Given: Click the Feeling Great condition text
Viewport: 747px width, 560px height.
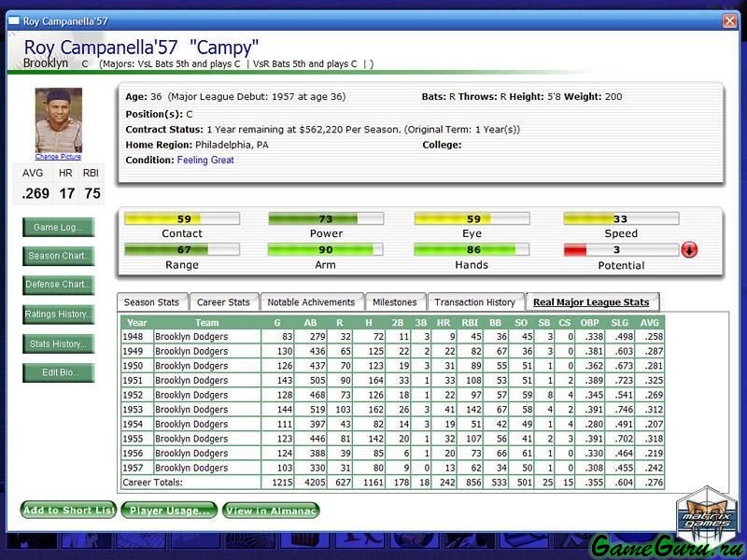Looking at the screenshot, I should (205, 160).
